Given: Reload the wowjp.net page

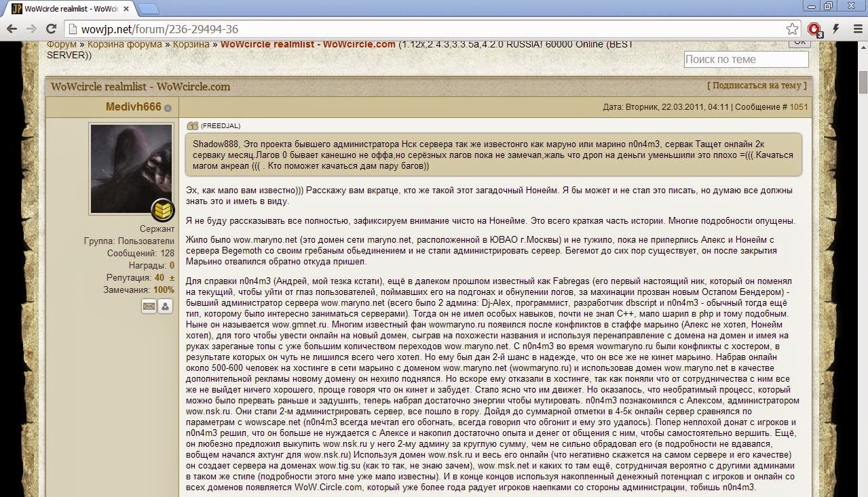Looking at the screenshot, I should (51, 29).
